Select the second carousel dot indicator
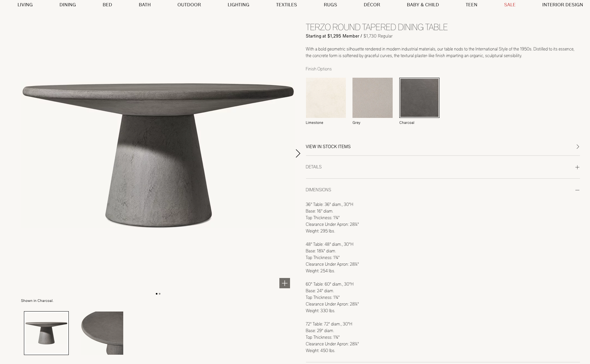Screen dimensions: 590x364 (x=160, y=294)
